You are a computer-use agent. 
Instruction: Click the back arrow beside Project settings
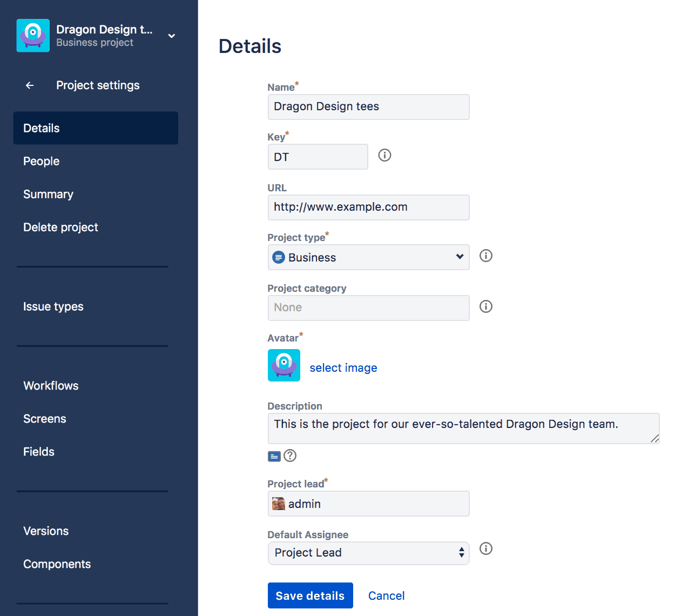(x=29, y=85)
